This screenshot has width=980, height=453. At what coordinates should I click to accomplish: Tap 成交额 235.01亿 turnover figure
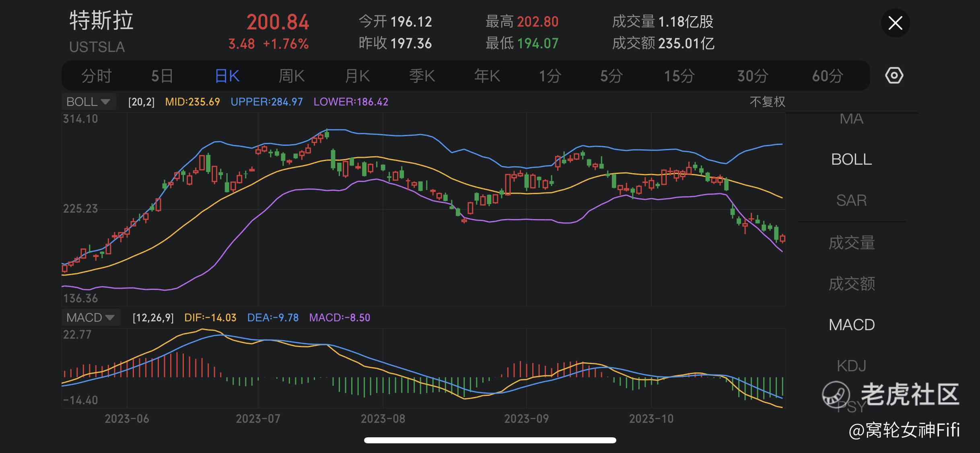(663, 43)
